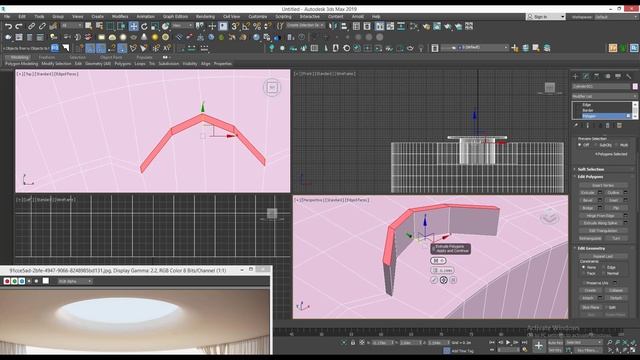Click the Insert Vertex button

point(603,185)
